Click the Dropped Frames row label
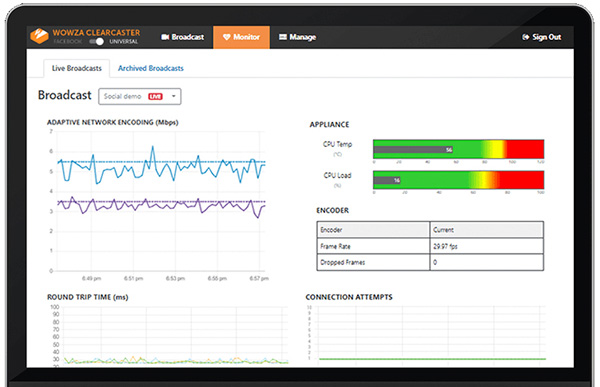 coord(342,263)
